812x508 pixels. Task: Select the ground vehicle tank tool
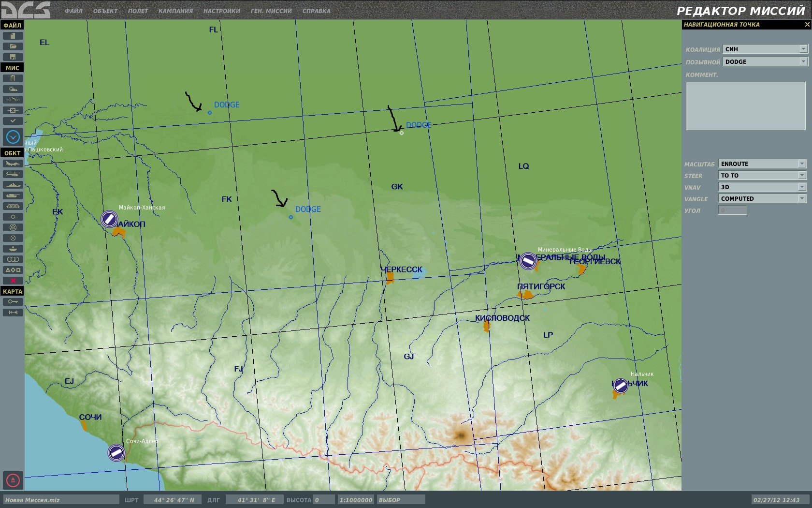click(13, 195)
